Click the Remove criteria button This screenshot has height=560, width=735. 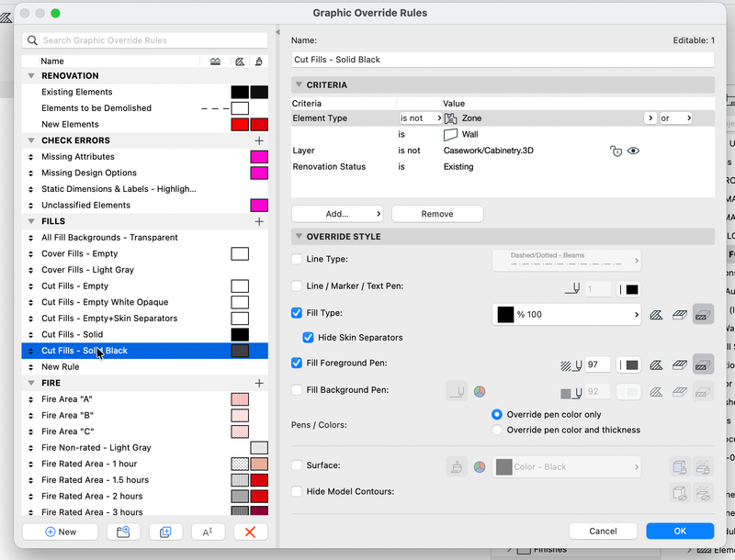(437, 214)
